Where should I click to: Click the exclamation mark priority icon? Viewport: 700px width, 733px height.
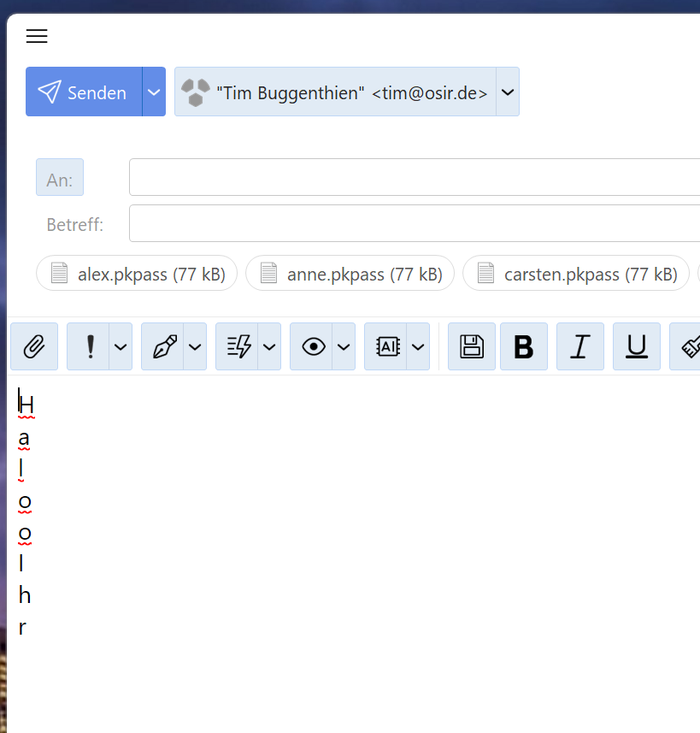[x=89, y=346]
